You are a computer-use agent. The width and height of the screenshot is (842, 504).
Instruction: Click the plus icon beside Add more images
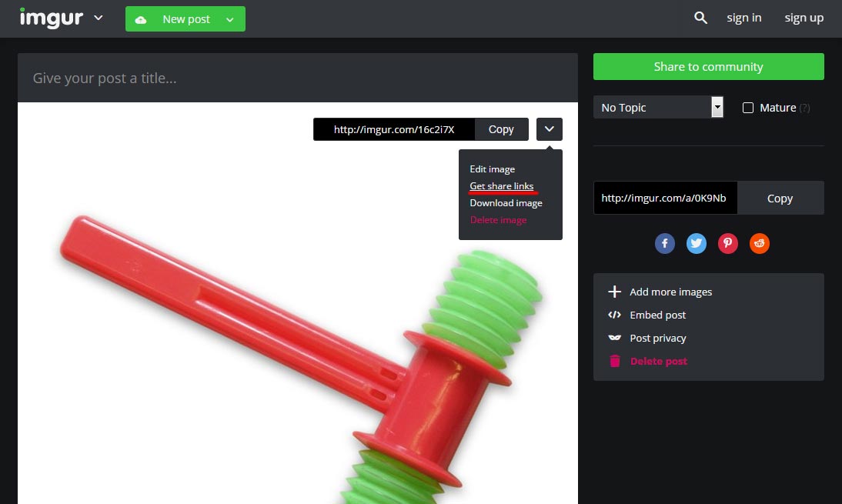click(614, 292)
